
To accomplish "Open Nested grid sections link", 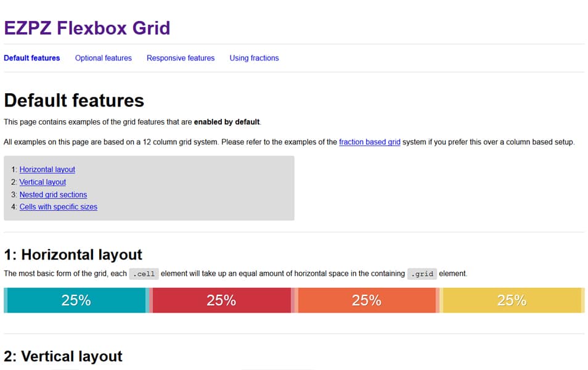I will click(53, 195).
